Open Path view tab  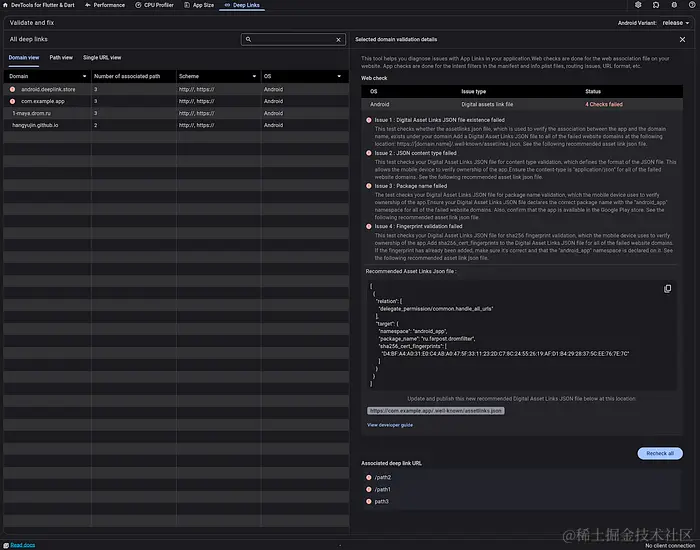[61, 58]
